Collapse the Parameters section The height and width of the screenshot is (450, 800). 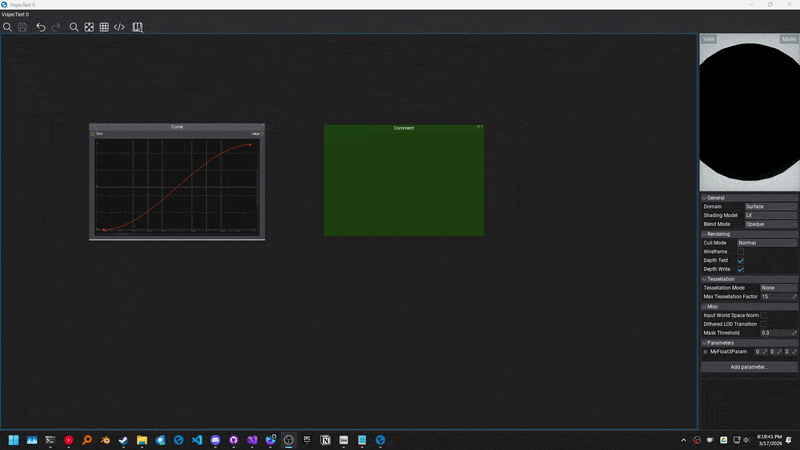coord(749,343)
